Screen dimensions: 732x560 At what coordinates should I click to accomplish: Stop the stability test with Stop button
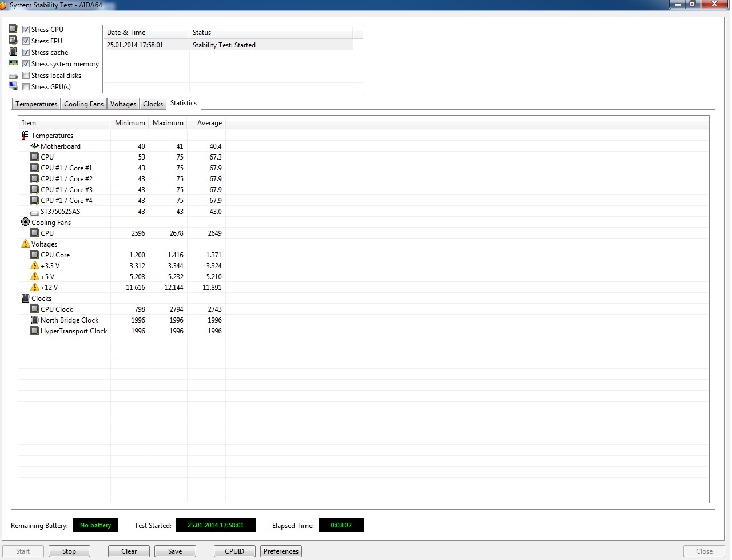(69, 551)
